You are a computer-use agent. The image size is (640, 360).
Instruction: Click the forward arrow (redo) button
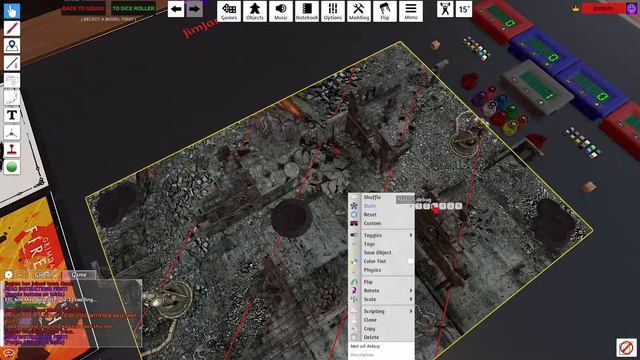click(195, 9)
